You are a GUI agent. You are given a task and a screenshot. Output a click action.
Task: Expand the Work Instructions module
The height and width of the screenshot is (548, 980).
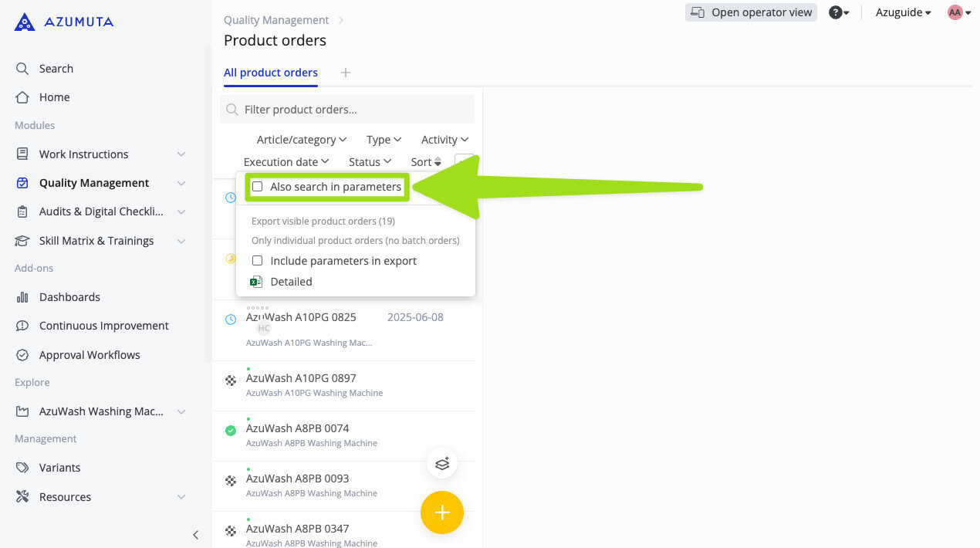click(181, 154)
